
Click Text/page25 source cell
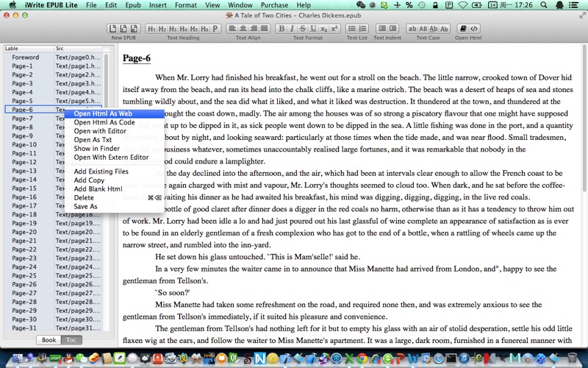tap(78, 275)
